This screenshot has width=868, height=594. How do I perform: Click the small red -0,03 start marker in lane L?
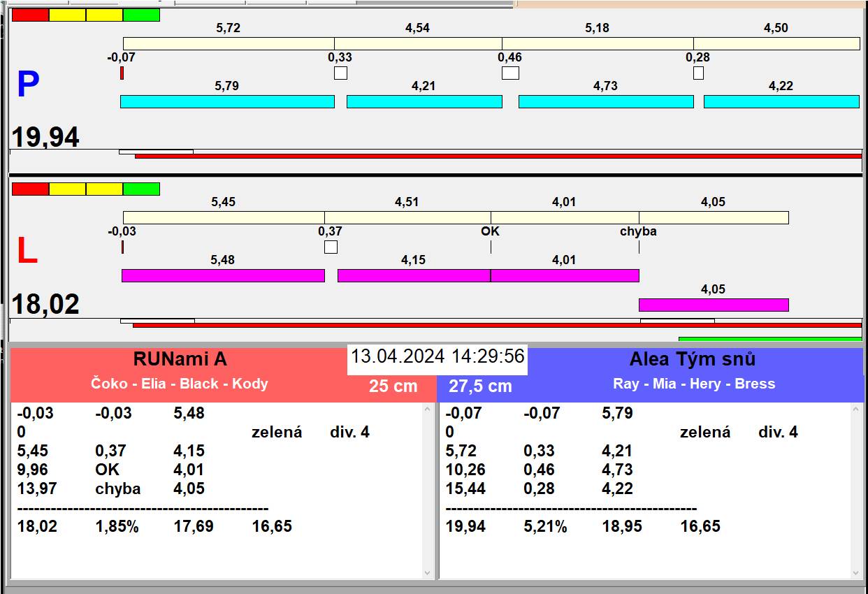[122, 247]
